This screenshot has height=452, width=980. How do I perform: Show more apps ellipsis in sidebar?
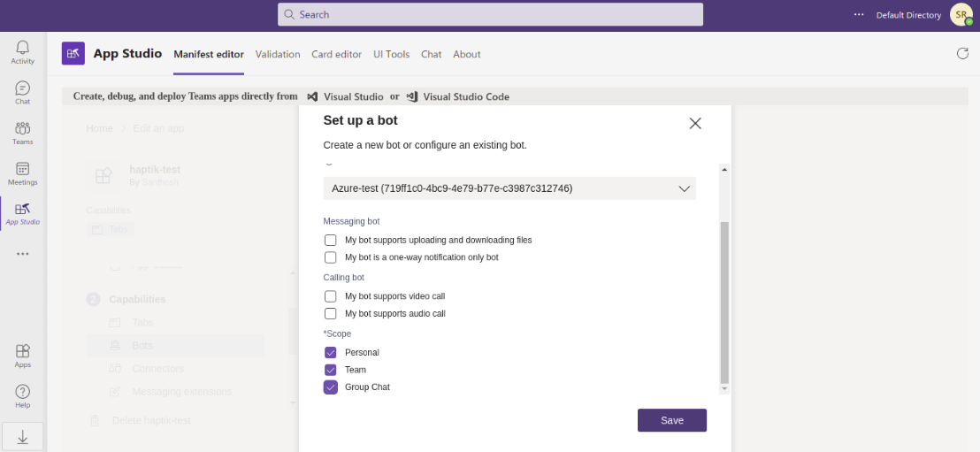pos(22,254)
